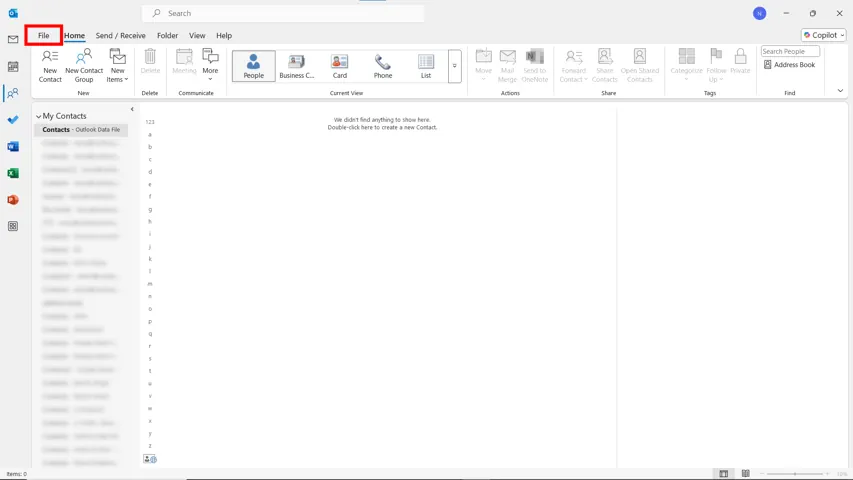Create a New Contact Group
Image resolution: width=853 pixels, height=480 pixels.
click(x=84, y=65)
